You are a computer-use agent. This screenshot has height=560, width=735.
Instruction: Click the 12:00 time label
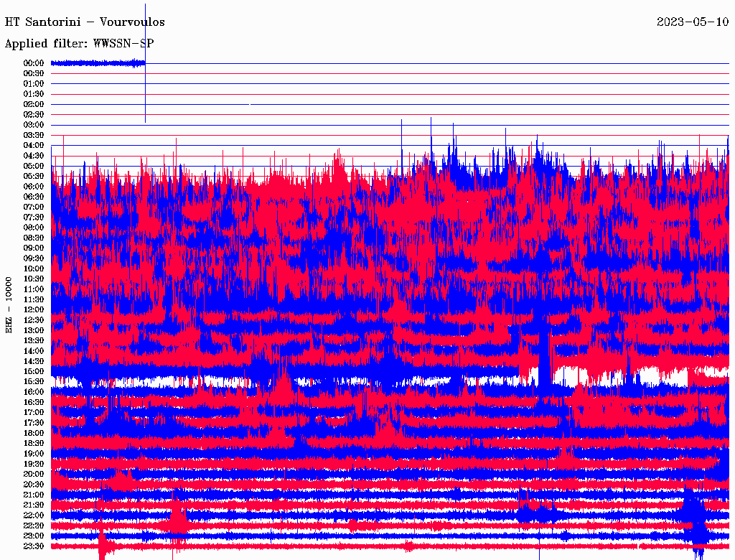click(34, 310)
